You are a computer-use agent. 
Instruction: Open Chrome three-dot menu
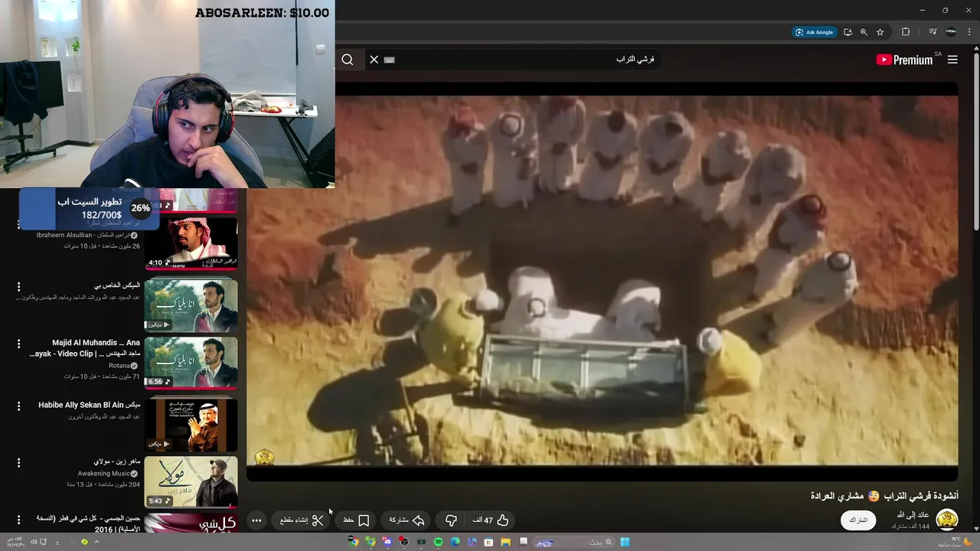(969, 32)
